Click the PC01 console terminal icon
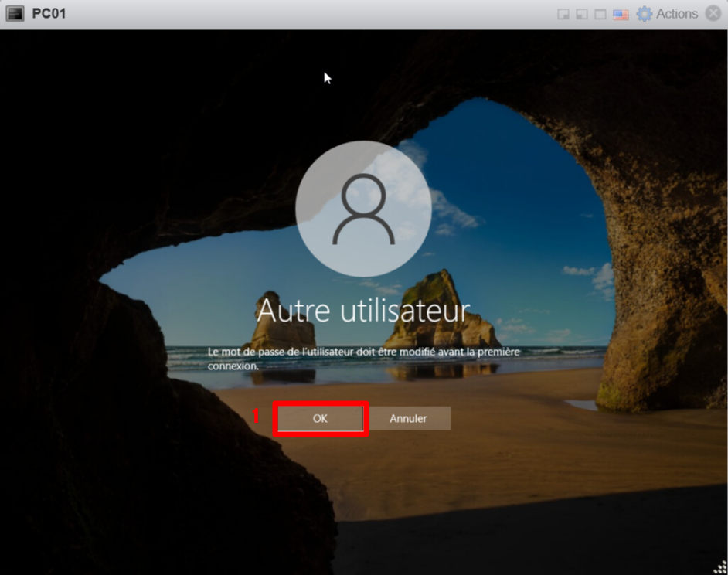This screenshot has height=575, width=728. click(15, 14)
